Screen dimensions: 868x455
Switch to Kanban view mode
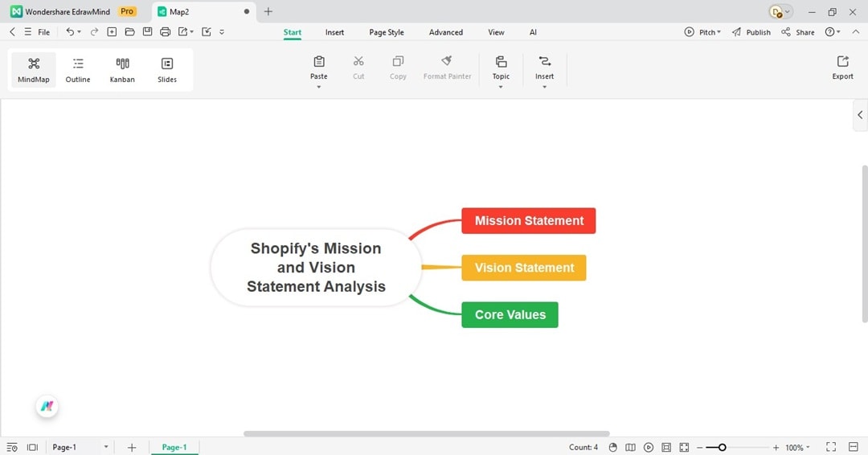point(122,70)
